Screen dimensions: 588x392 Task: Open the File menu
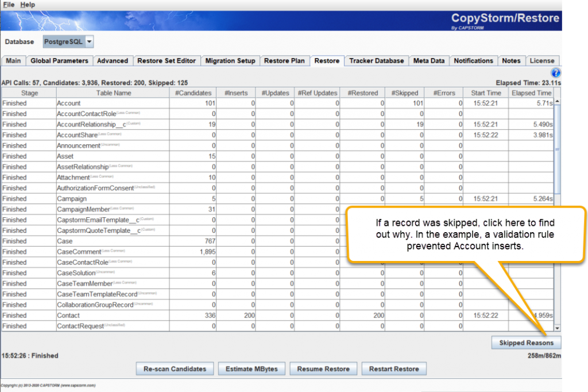9,5
